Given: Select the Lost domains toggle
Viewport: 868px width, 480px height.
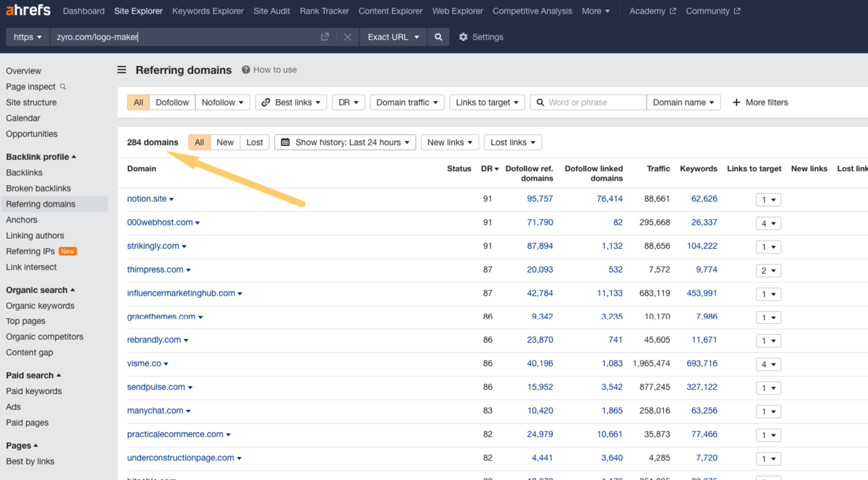Looking at the screenshot, I should pos(255,142).
